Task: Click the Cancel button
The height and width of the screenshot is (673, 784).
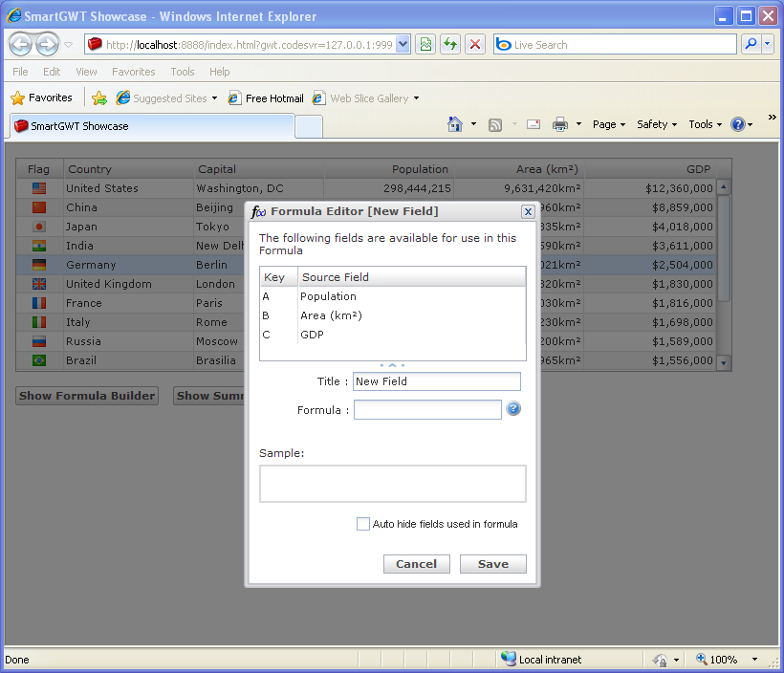Action: point(417,564)
